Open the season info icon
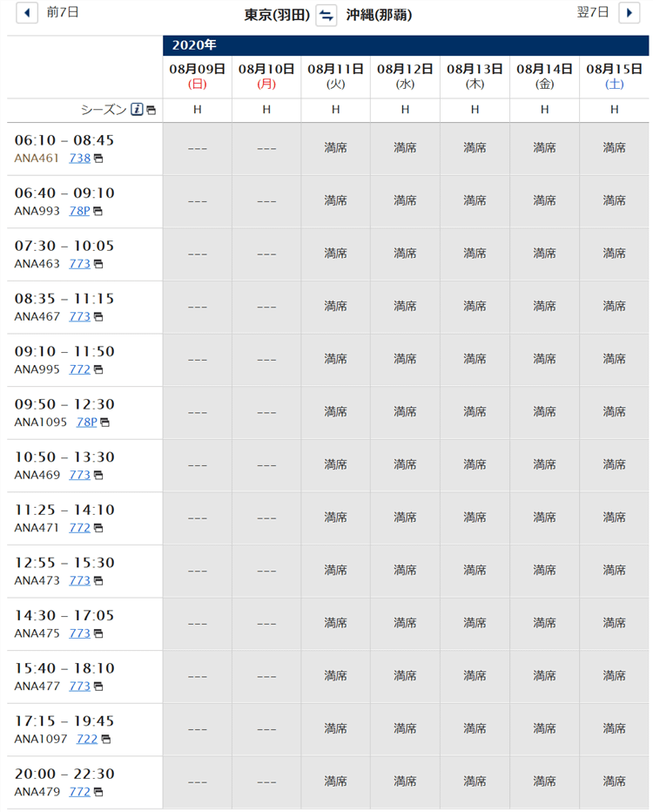Screen dimensions: 653x812 coord(137,110)
